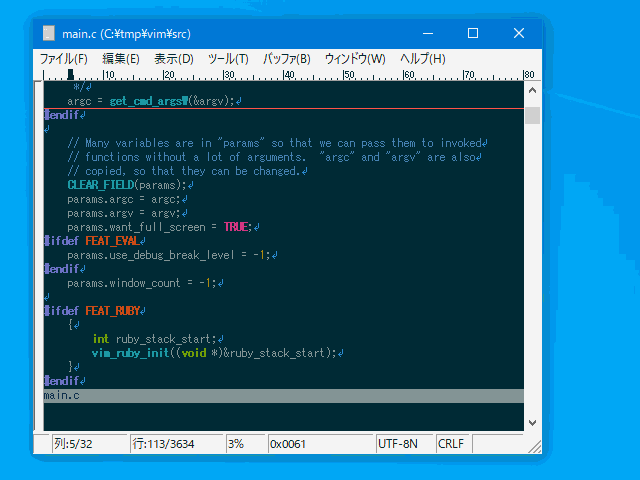Click the main.c file icon in title bar

coord(49,33)
